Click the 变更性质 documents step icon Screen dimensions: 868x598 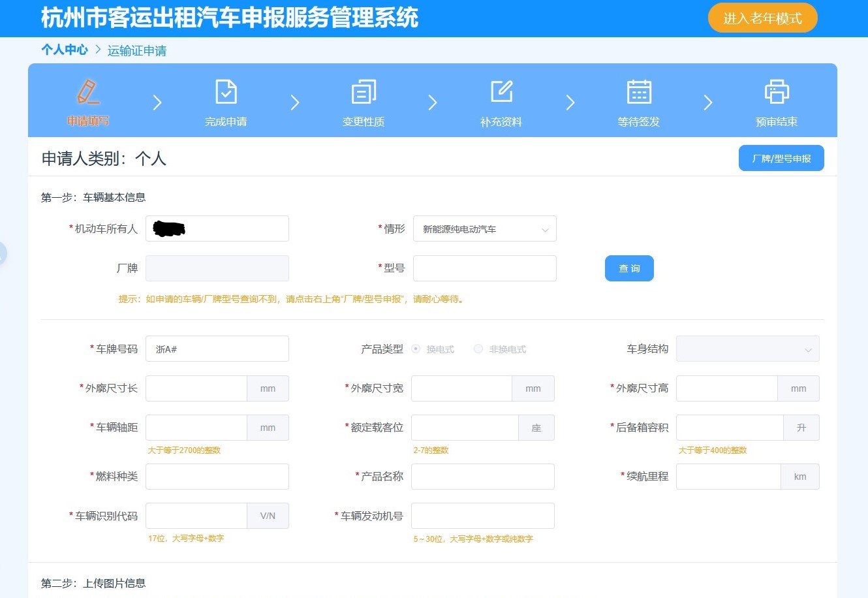point(364,92)
